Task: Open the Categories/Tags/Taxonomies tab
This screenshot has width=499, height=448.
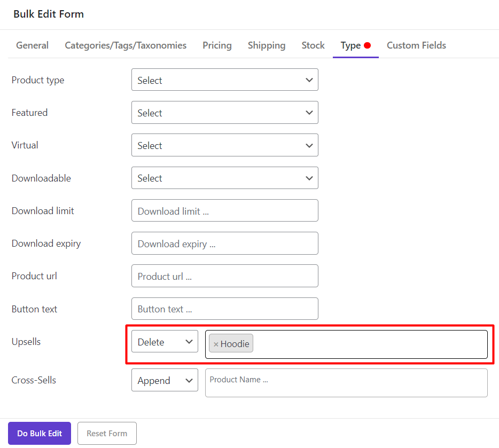Action: 126,45
